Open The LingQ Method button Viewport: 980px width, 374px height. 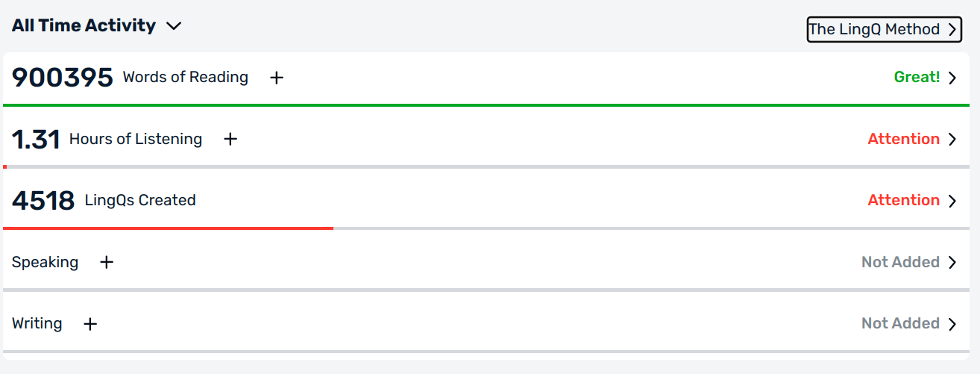(x=884, y=29)
